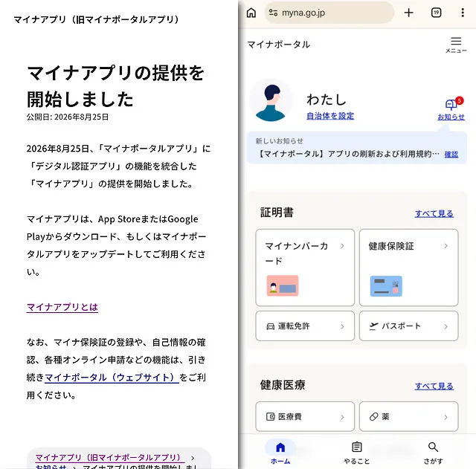Click header title マイナアプリ（旧マイナポータルアプリ）

click(x=97, y=19)
